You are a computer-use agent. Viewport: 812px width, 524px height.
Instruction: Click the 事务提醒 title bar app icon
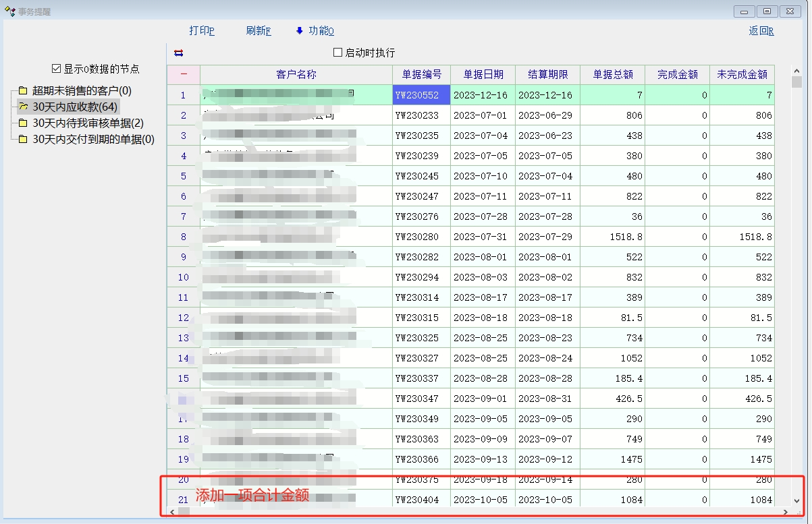tap(9, 11)
